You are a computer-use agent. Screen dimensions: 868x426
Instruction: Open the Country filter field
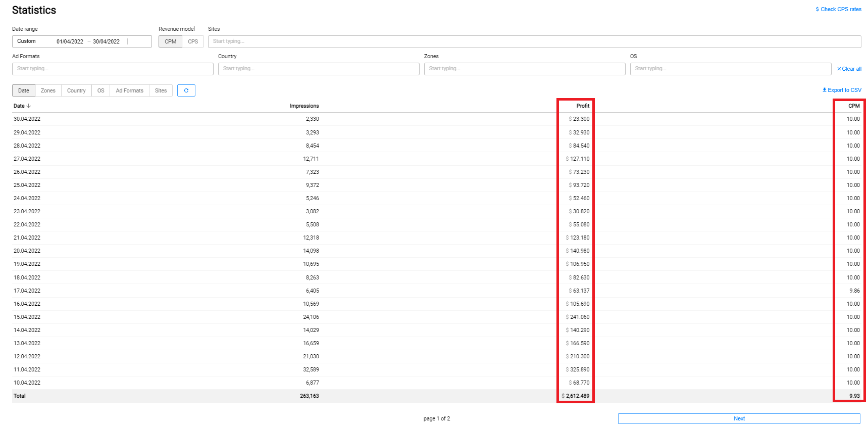point(319,69)
